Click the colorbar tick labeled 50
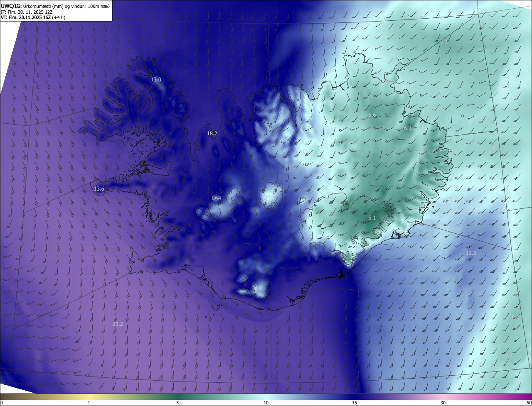This screenshot has height=406, width=532. (529, 403)
